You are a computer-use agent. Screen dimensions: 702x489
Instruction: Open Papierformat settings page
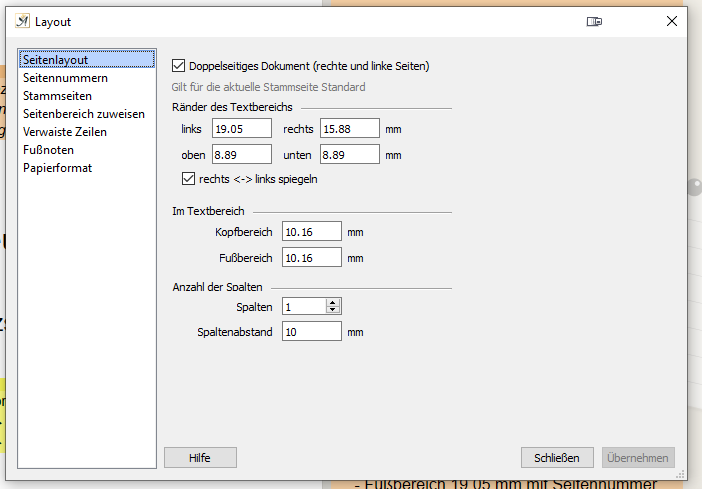tap(58, 168)
